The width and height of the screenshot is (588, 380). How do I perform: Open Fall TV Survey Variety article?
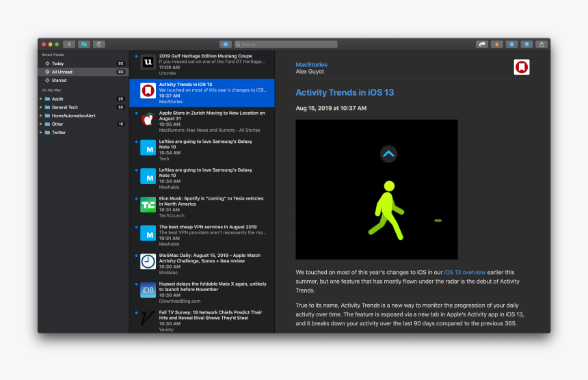[x=202, y=320]
